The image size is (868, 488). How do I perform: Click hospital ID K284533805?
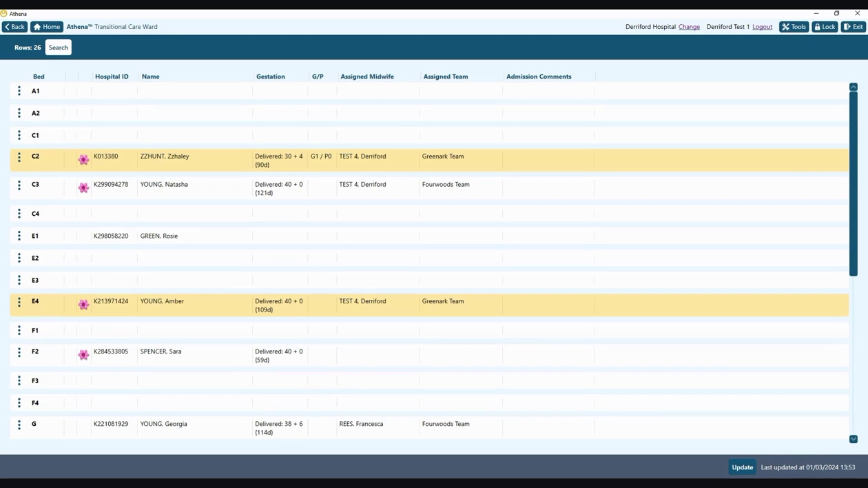click(111, 352)
